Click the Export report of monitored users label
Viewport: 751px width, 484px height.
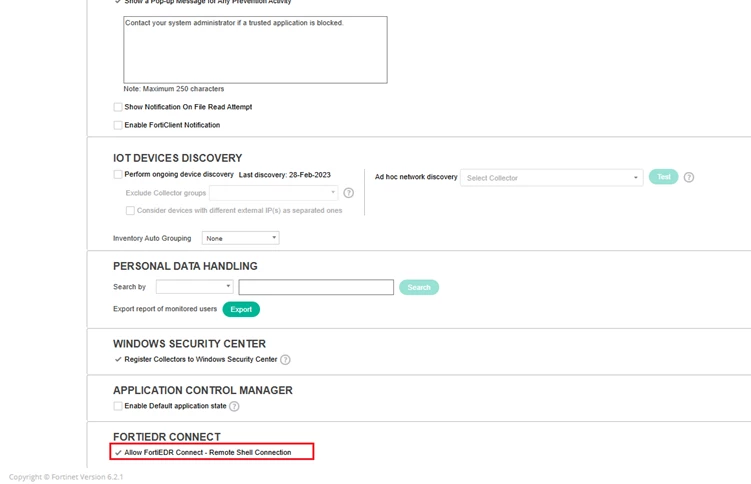tap(165, 309)
